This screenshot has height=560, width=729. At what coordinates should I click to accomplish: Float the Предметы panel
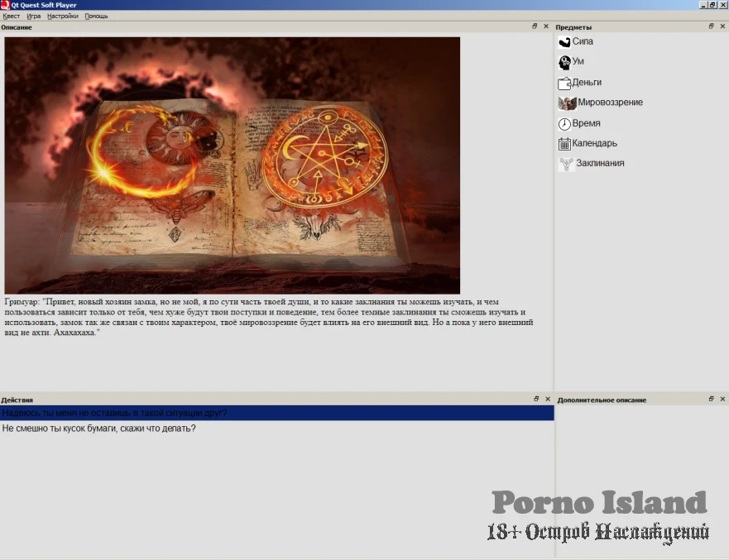point(712,26)
